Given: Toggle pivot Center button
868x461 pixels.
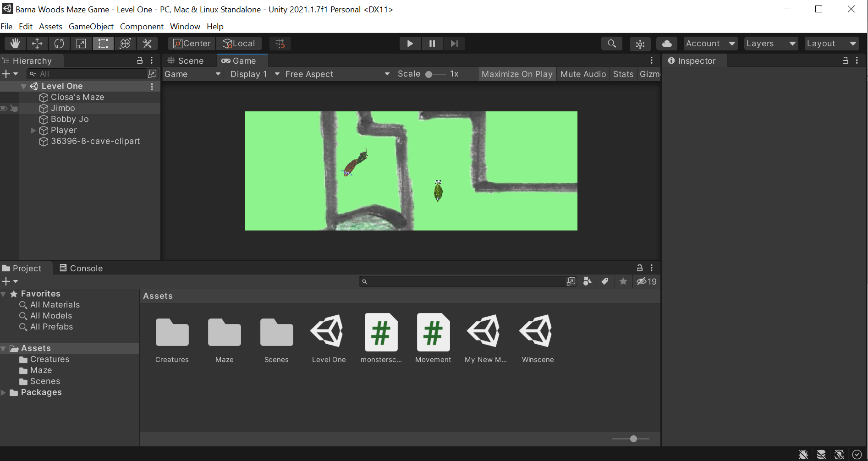Looking at the screenshot, I should coord(192,44).
